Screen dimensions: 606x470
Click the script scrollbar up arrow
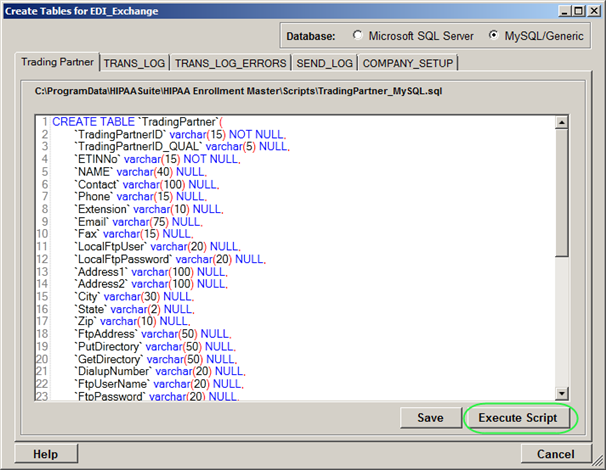[x=562, y=123]
